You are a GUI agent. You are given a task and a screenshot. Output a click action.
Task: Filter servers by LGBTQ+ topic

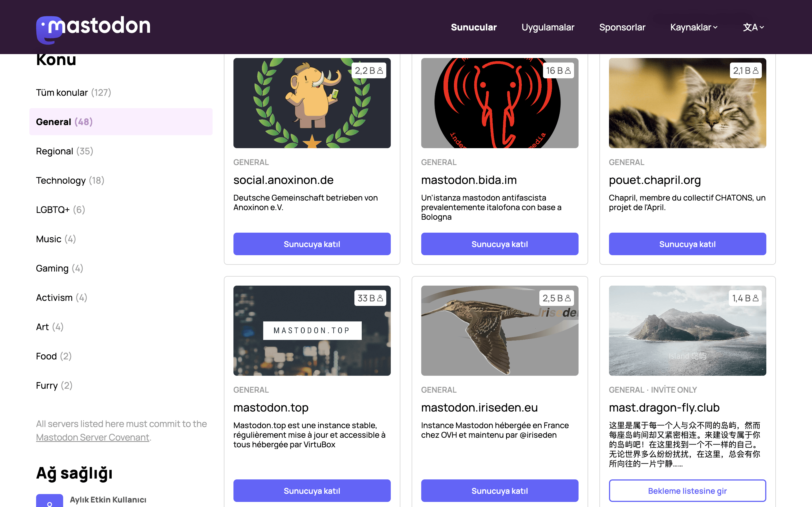60,210
